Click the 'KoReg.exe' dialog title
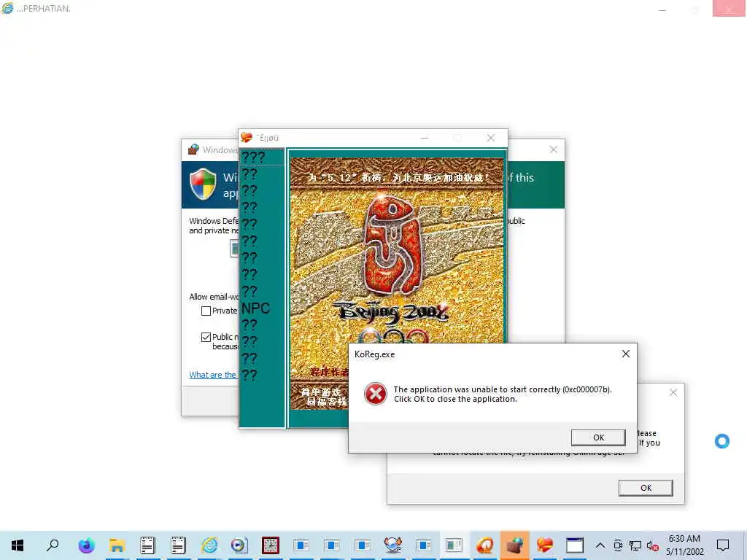The height and width of the screenshot is (560, 747). [x=374, y=354]
